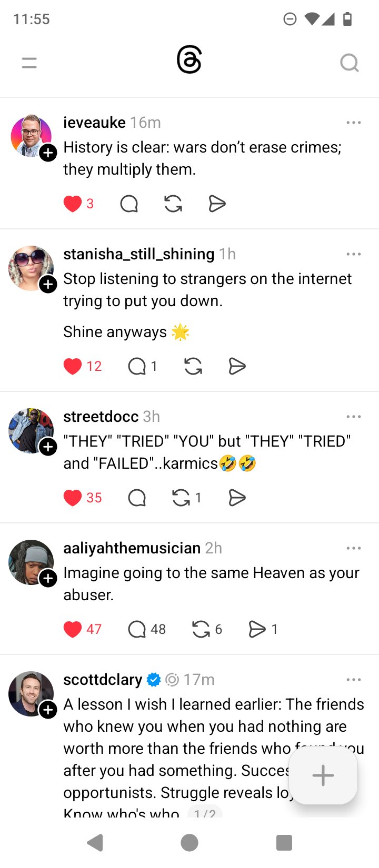Share streetdocc's post with the send icon
Screen dimensions: 379x868
(x=237, y=498)
